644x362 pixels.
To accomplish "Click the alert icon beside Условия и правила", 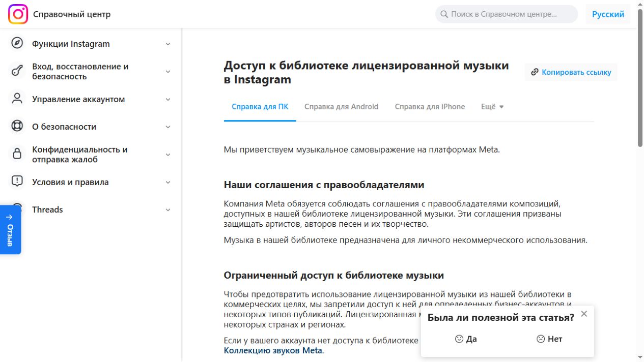I will coord(17,182).
